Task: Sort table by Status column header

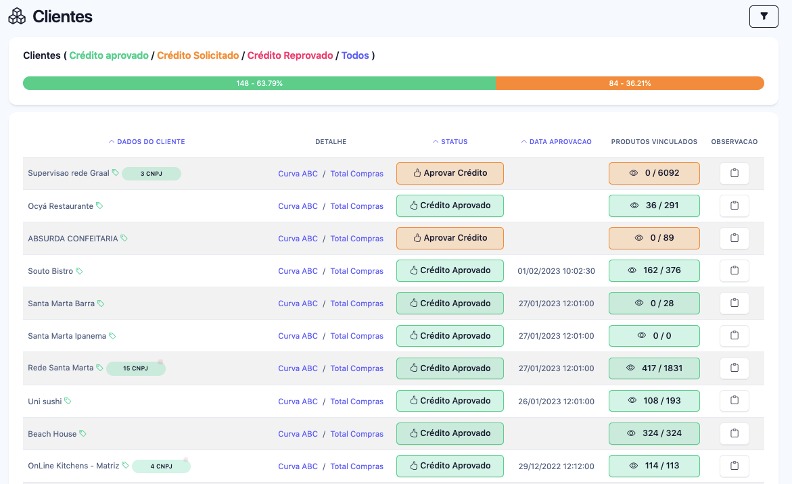Action: (450, 142)
